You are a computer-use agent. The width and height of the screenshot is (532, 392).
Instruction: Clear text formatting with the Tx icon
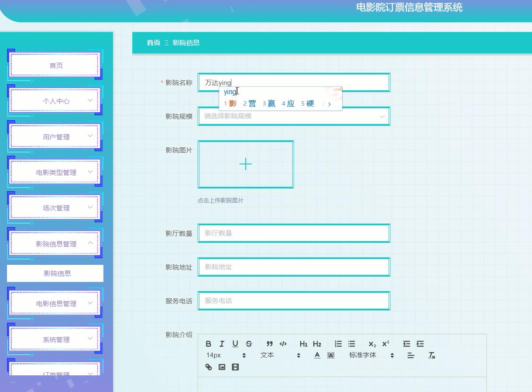click(x=431, y=356)
